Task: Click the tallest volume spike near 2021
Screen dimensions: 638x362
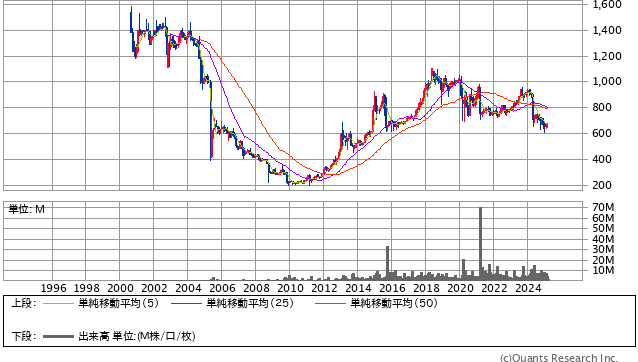Action: click(481, 244)
